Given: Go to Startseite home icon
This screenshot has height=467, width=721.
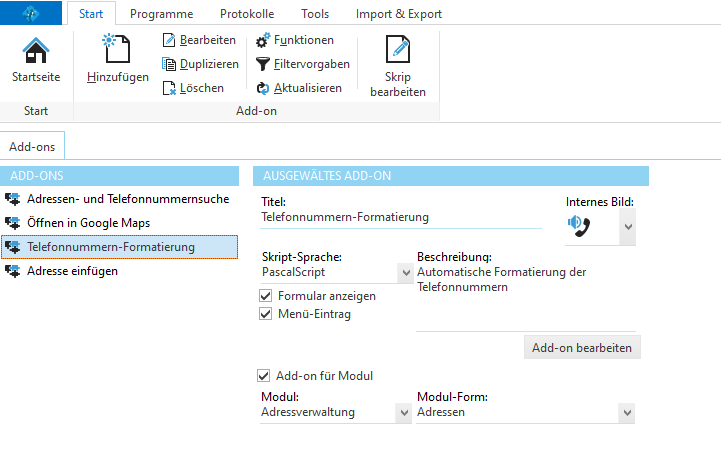Looking at the screenshot, I should 36,50.
